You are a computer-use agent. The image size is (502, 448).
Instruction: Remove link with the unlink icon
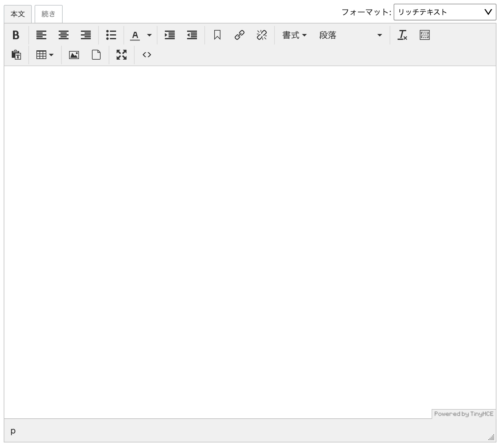point(262,35)
